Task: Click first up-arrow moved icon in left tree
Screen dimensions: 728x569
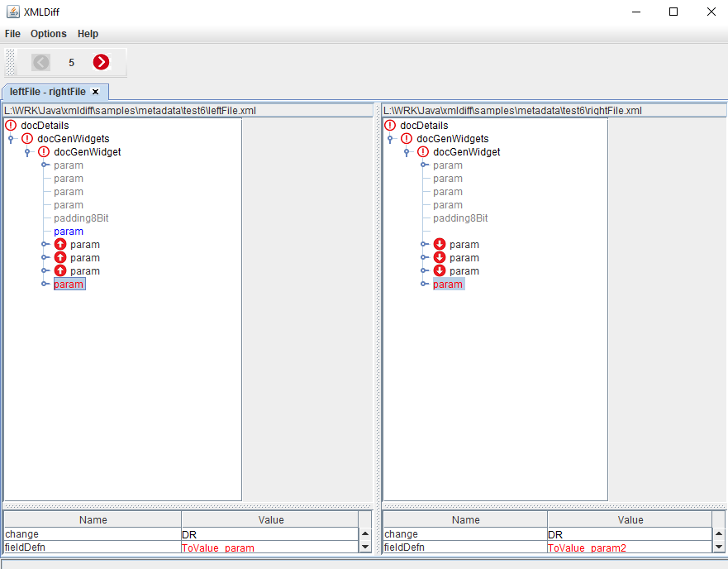Action: click(x=60, y=244)
